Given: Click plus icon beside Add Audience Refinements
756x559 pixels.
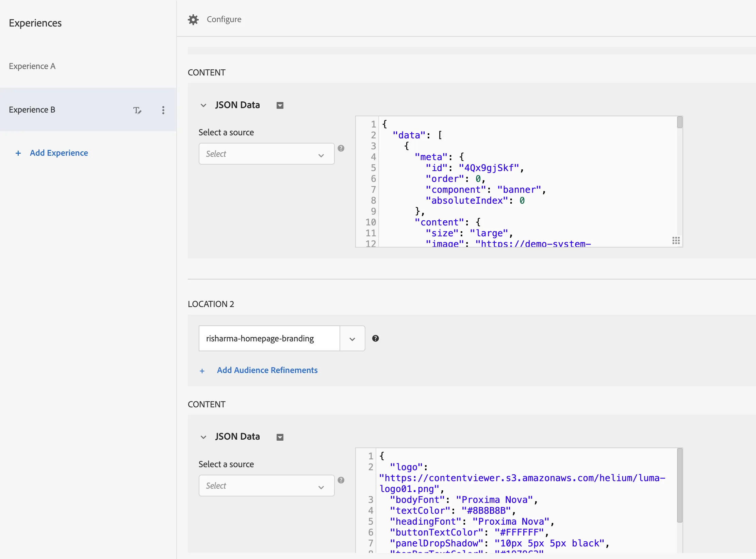Looking at the screenshot, I should click(202, 371).
